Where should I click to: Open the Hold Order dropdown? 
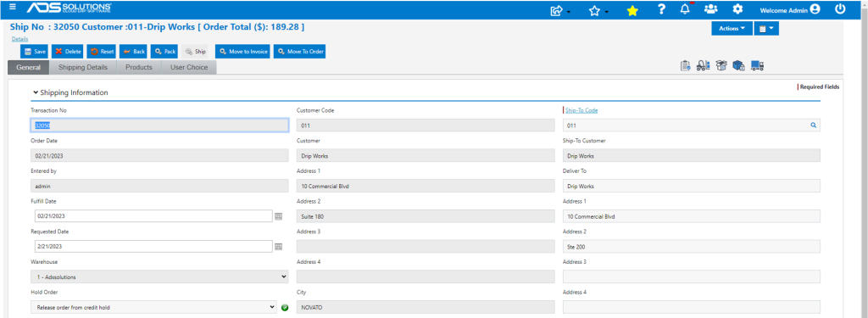coord(153,307)
